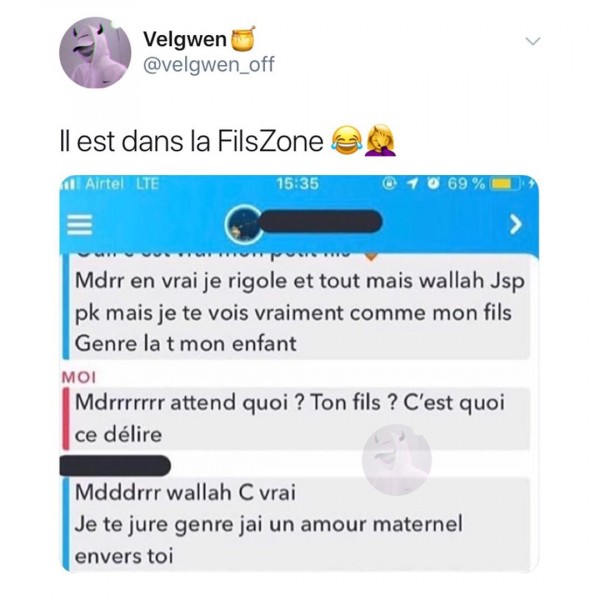Tap the chat contact's circular avatar
600x600 pixels.
coord(242,223)
